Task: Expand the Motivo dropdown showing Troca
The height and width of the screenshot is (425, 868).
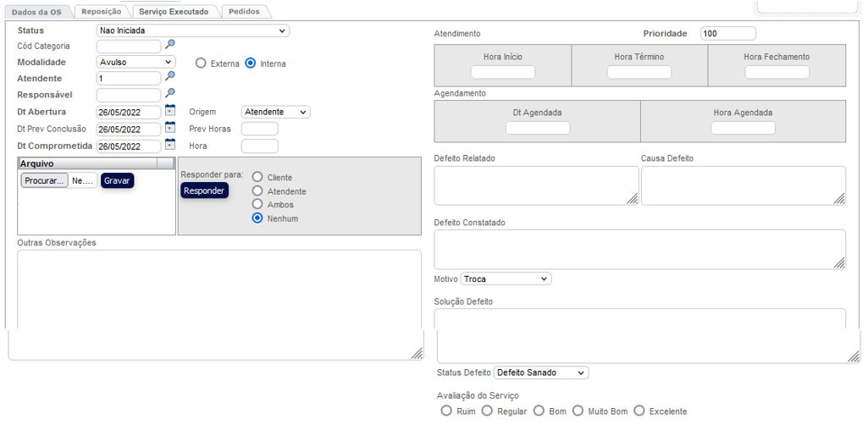Action: [506, 279]
